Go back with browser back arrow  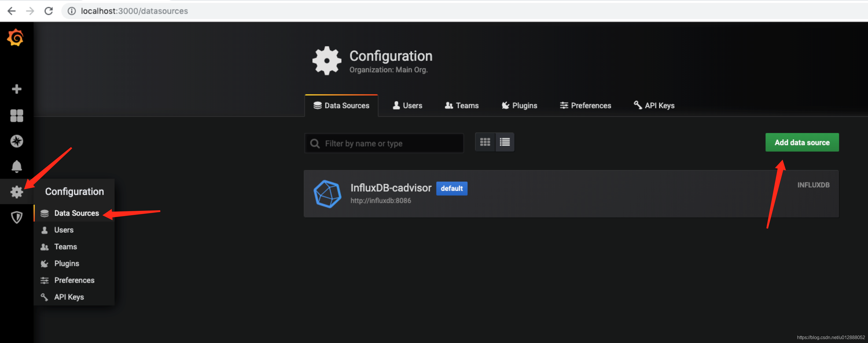click(12, 11)
